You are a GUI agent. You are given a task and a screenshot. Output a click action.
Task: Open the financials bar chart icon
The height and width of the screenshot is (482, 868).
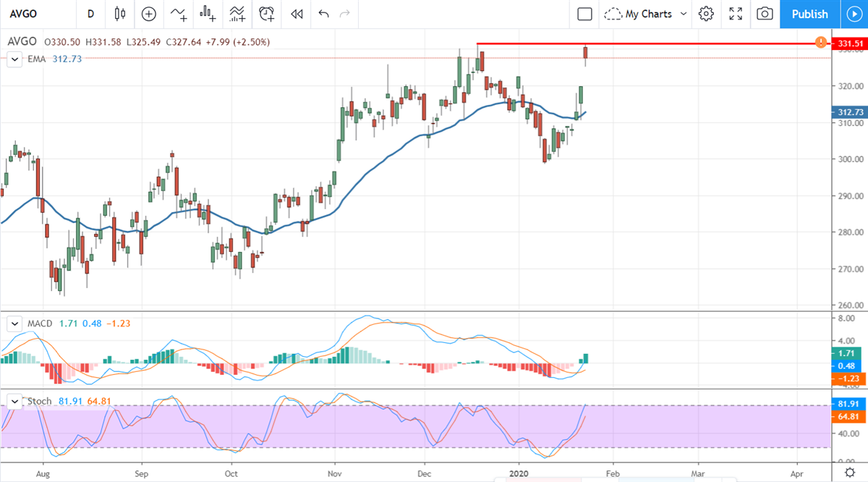click(208, 14)
